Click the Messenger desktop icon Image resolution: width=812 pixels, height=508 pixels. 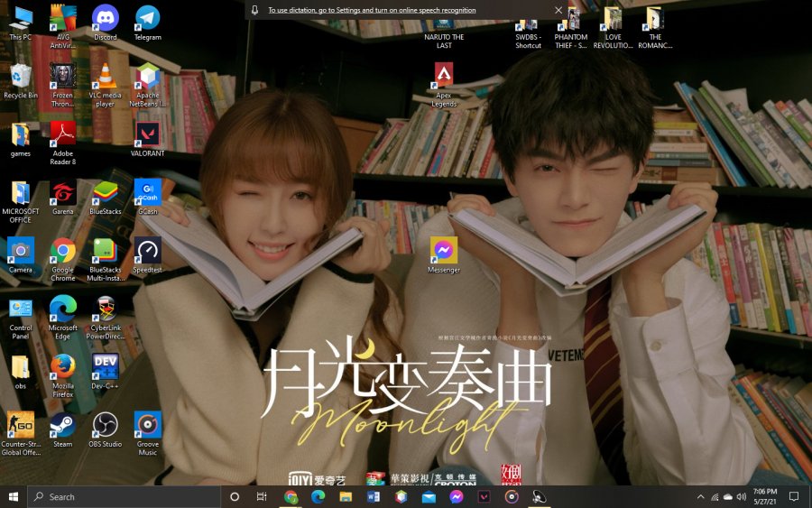tap(444, 250)
